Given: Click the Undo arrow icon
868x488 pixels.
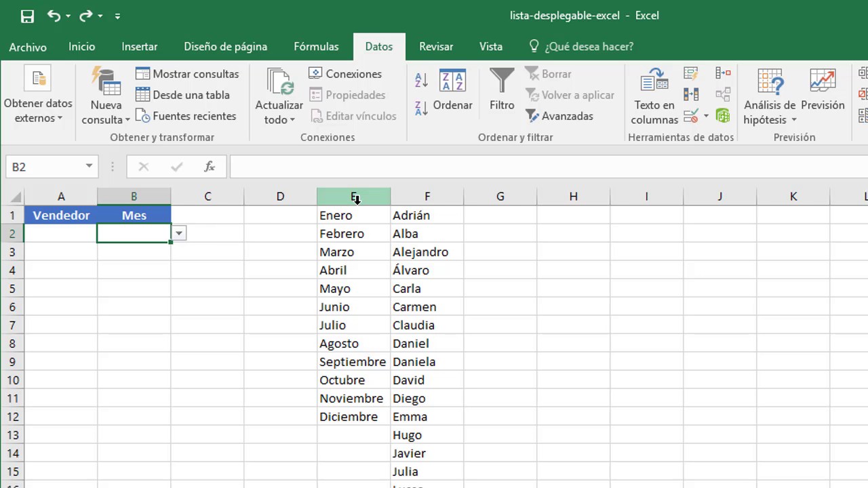Looking at the screenshot, I should pos(54,16).
